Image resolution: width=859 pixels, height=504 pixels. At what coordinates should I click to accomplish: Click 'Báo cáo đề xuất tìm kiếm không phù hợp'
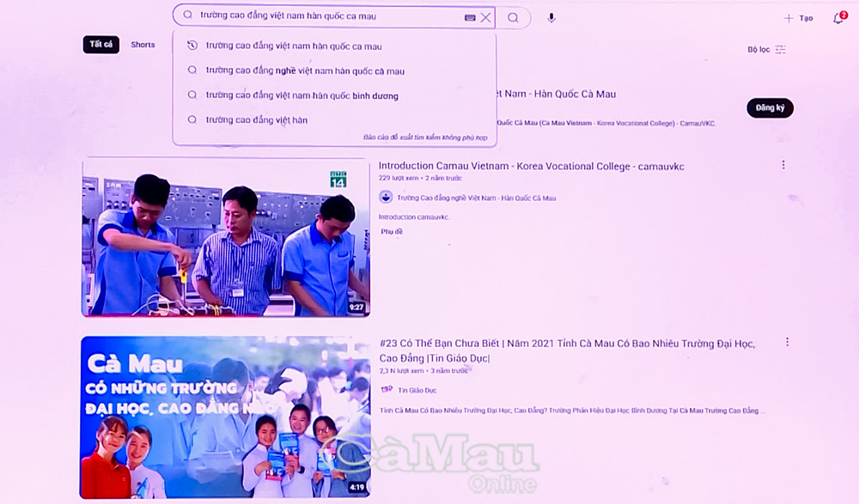425,137
